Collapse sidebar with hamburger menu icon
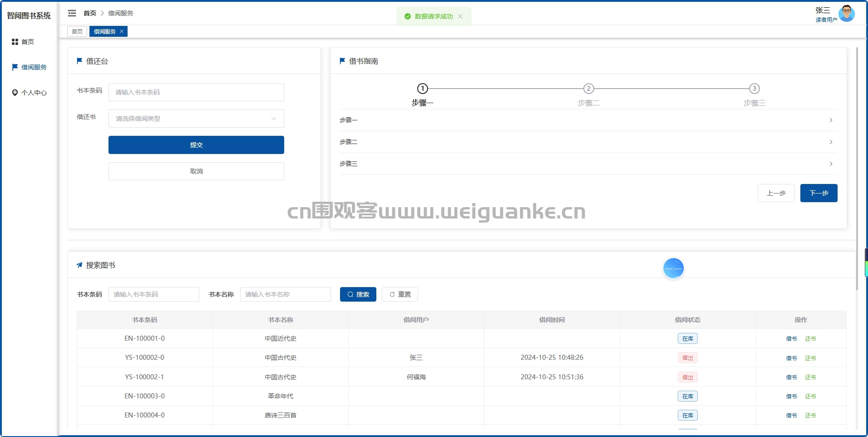The height and width of the screenshot is (437, 868). [72, 13]
